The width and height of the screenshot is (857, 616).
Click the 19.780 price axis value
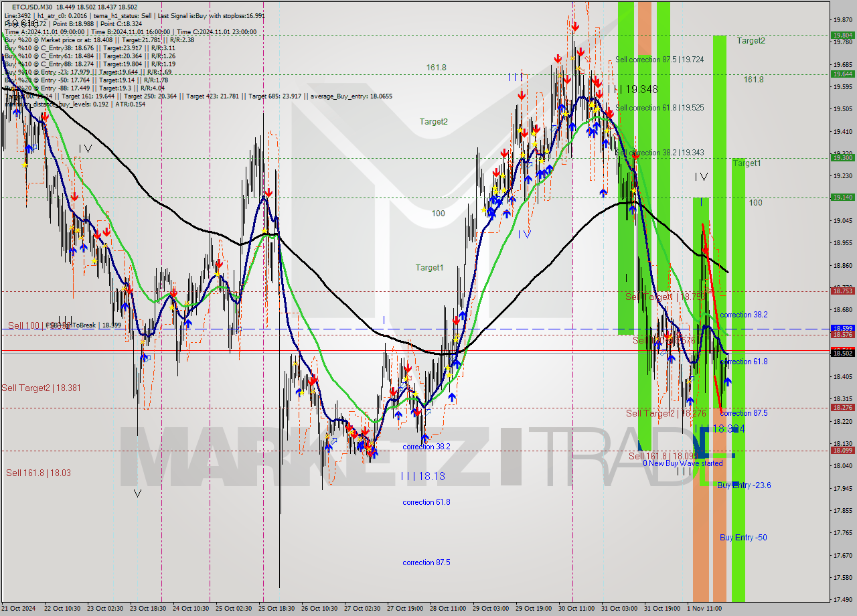[842, 42]
